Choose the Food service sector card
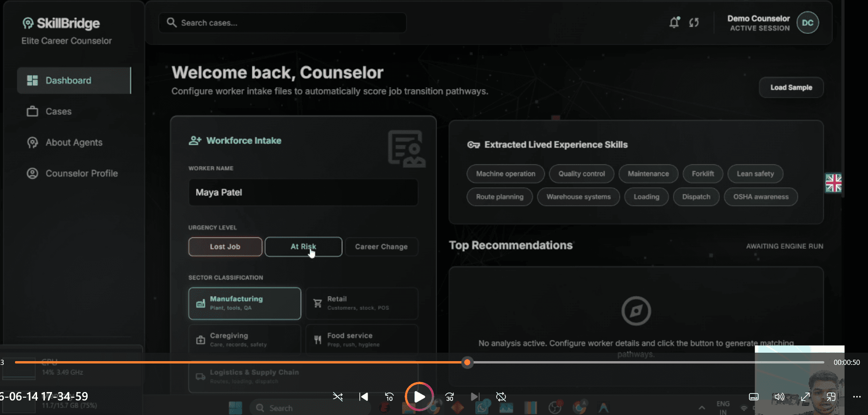 362,340
